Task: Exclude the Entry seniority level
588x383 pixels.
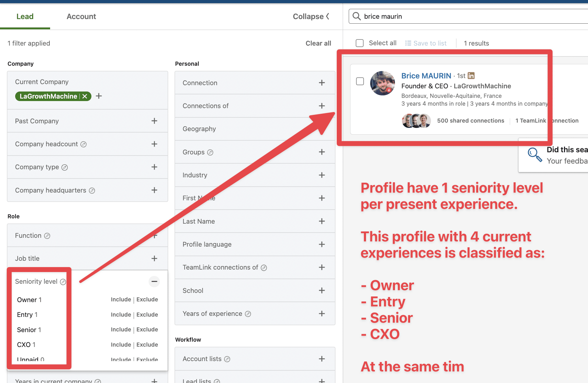Action: click(x=147, y=314)
